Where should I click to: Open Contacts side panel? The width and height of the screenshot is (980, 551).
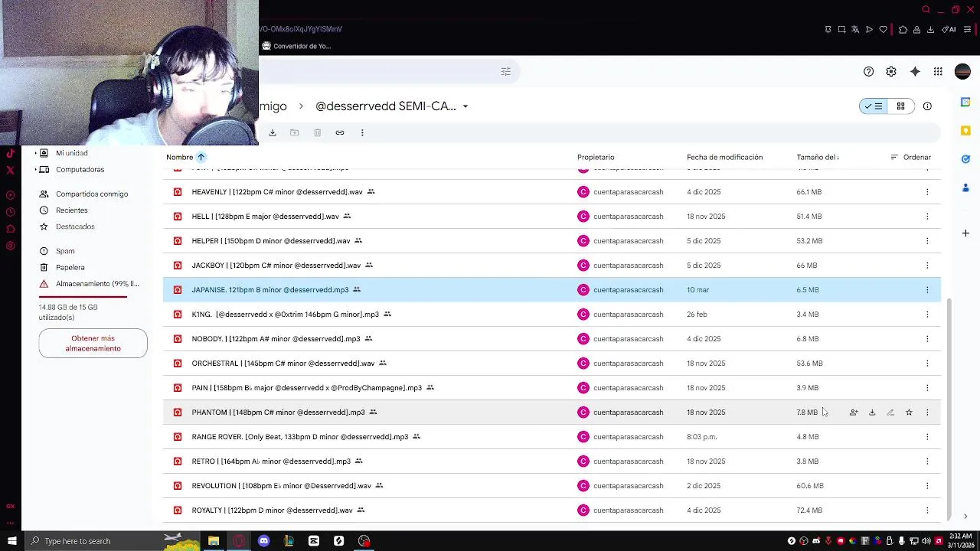coord(965,187)
